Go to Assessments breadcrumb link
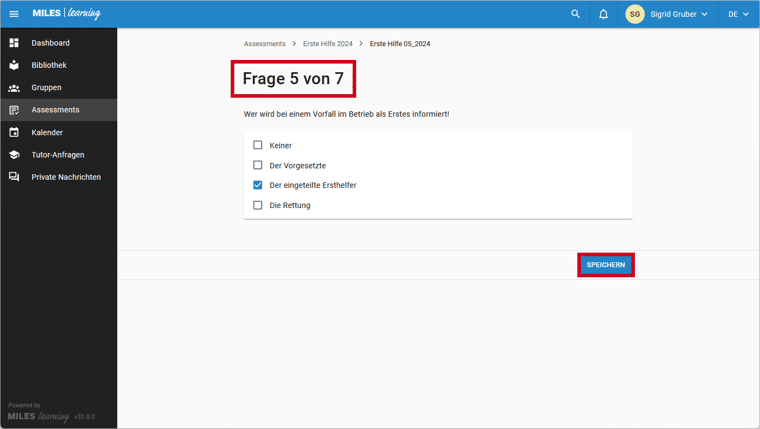 coord(264,44)
